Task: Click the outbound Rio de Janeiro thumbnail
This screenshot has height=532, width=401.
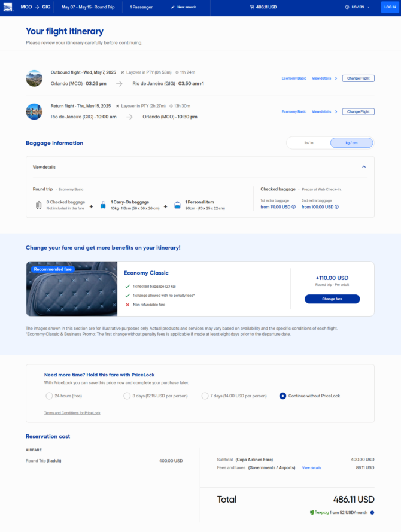Action: [34, 78]
